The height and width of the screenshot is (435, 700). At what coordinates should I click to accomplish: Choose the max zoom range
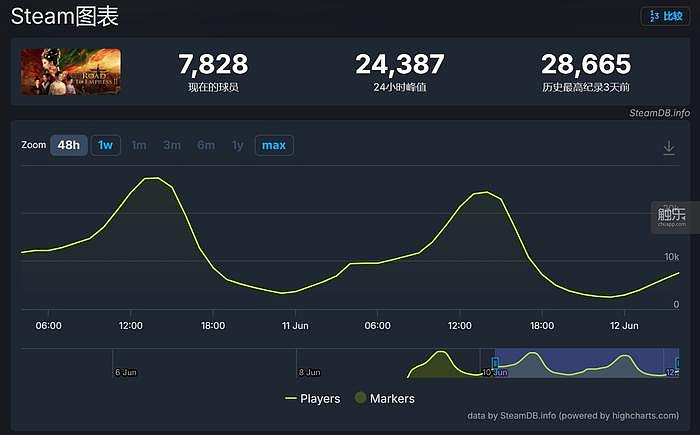(x=274, y=145)
